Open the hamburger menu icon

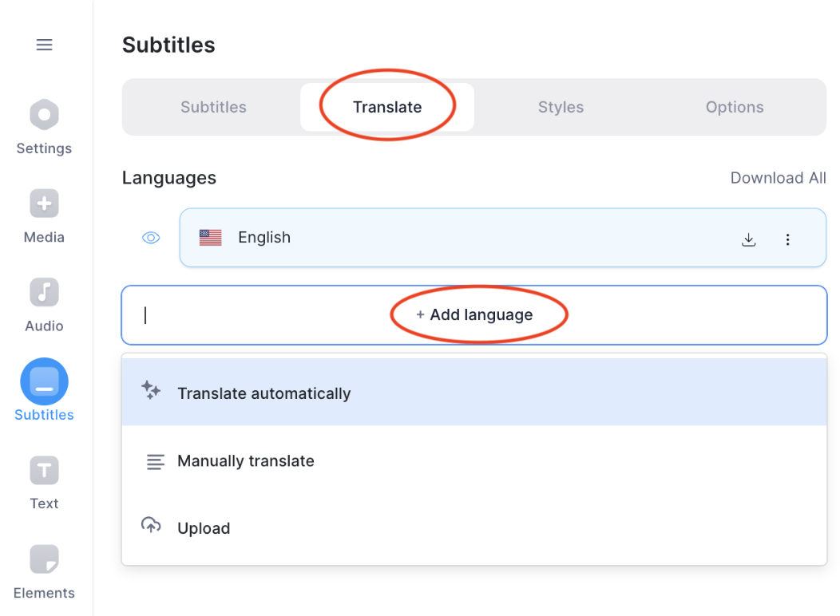coord(45,45)
